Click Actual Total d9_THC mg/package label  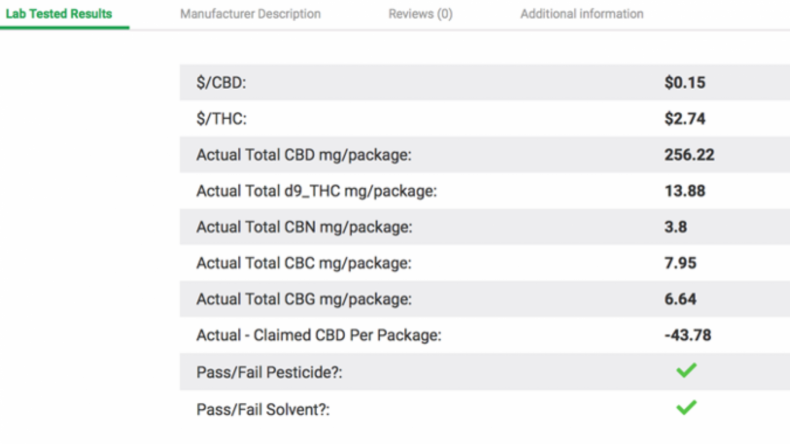316,192
